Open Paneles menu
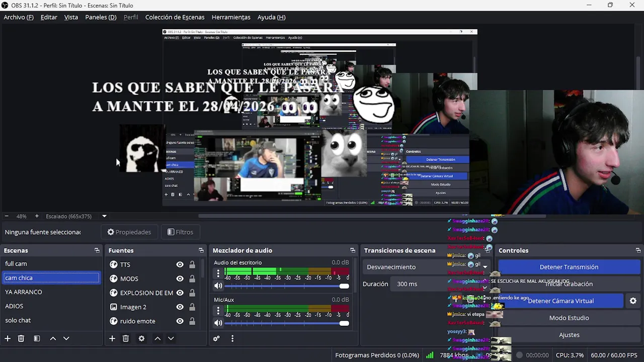 coord(101,17)
